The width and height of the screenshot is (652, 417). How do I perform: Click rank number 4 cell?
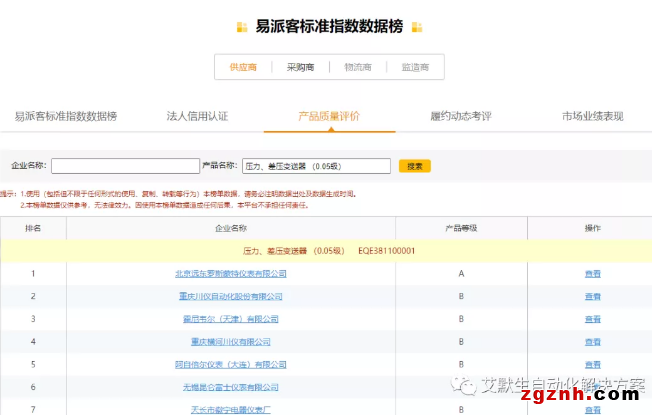point(33,342)
